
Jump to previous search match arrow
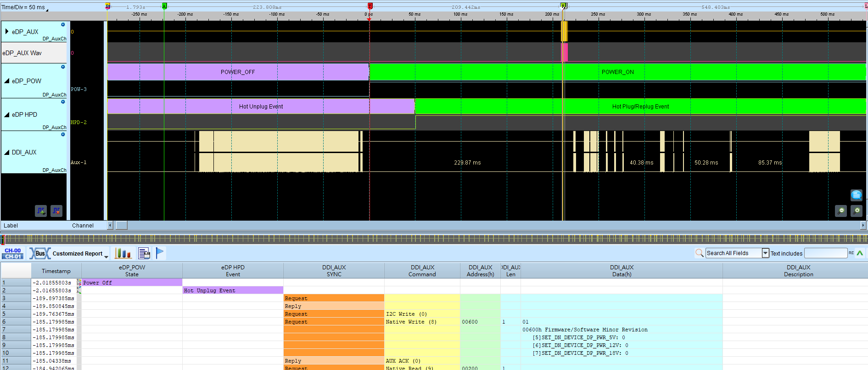click(860, 253)
